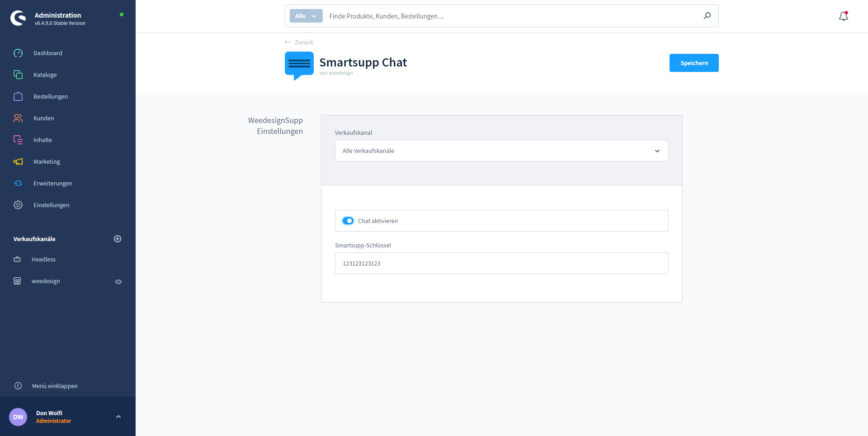Expand the Don Wolfi user menu
868x436 pixels.
pos(118,417)
